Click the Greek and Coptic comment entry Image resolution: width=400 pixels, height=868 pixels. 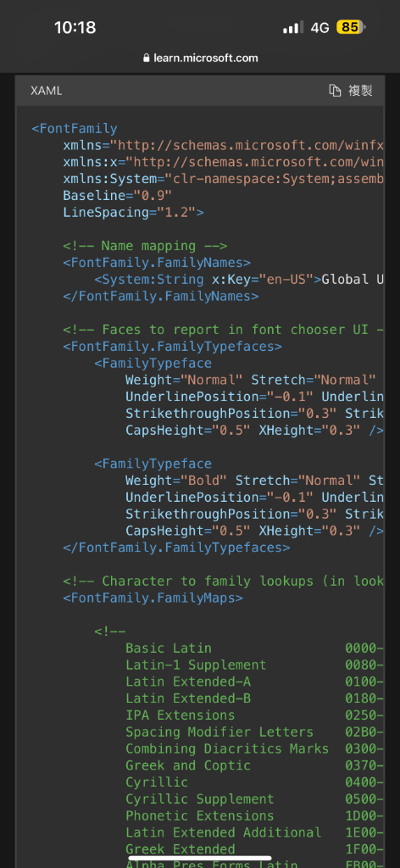point(188,765)
